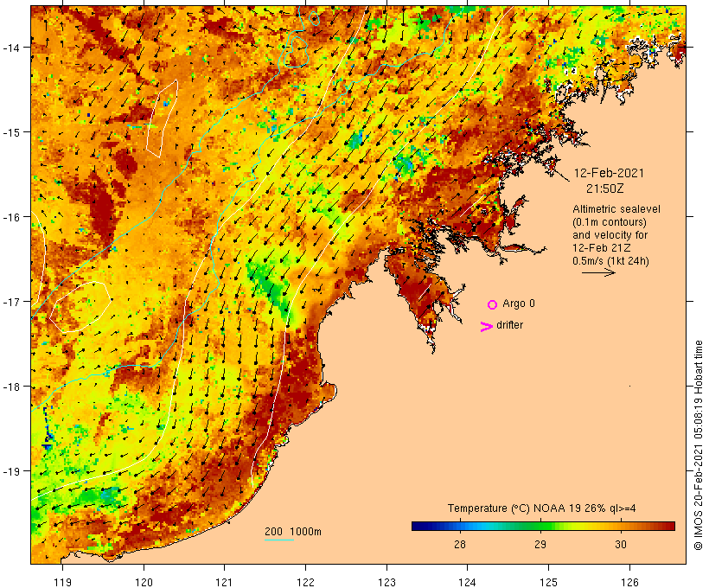Click the -19 latitude axis label
This screenshot has height=588, width=709.
pos(10,471)
